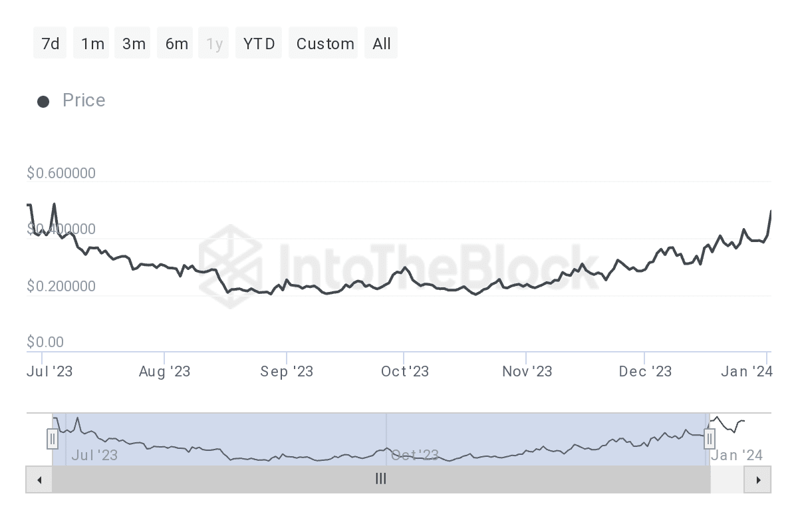The image size is (798, 532).
Task: Switch to the 1m view
Action: point(91,43)
